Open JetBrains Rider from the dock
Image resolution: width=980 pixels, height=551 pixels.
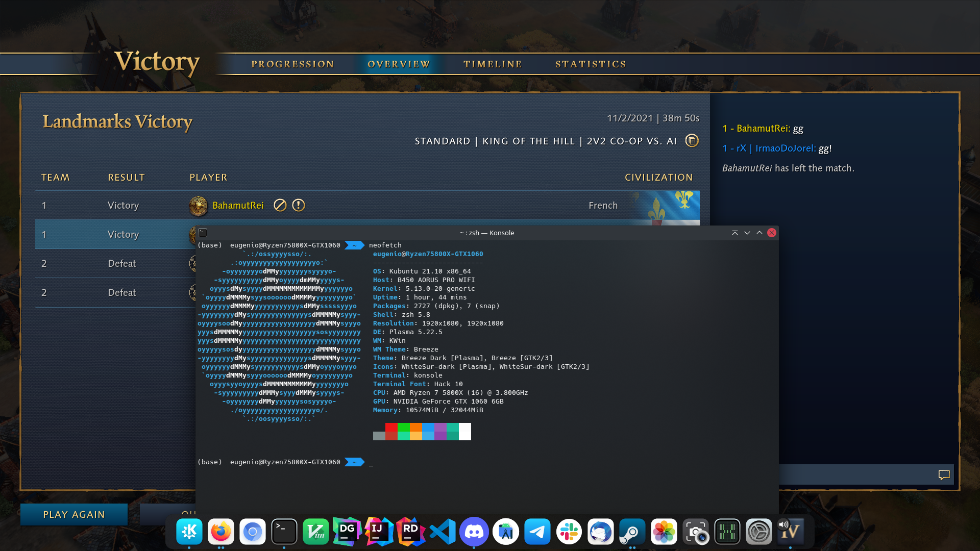(x=411, y=532)
